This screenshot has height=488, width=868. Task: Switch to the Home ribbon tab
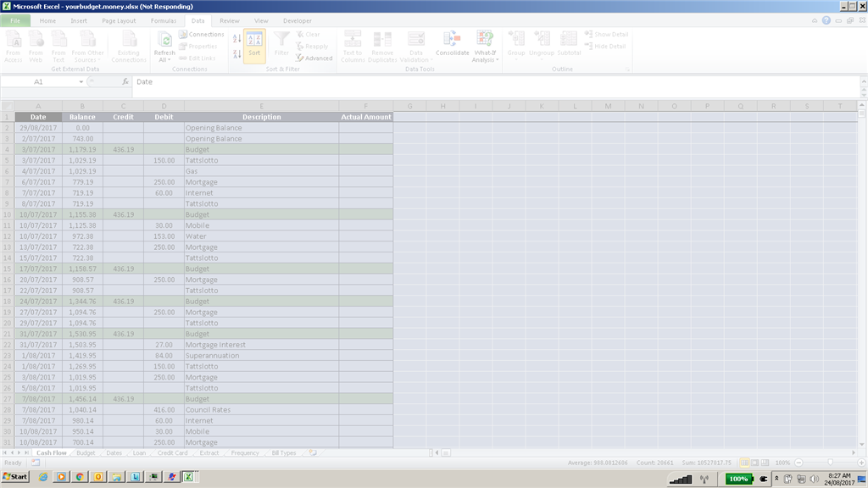tap(47, 21)
